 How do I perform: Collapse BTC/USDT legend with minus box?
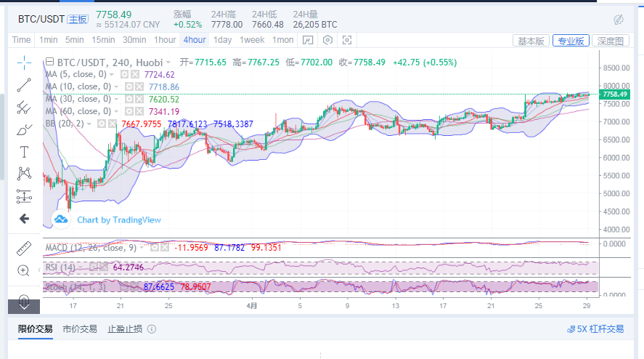49,62
